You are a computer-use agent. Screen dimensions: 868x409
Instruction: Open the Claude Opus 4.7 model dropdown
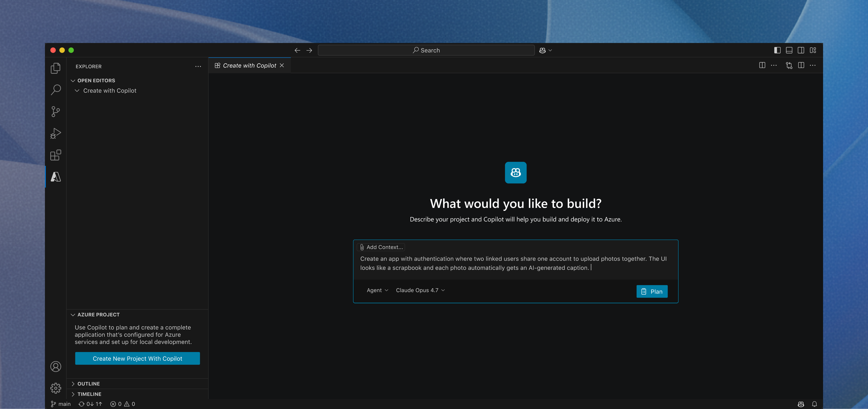[420, 290]
